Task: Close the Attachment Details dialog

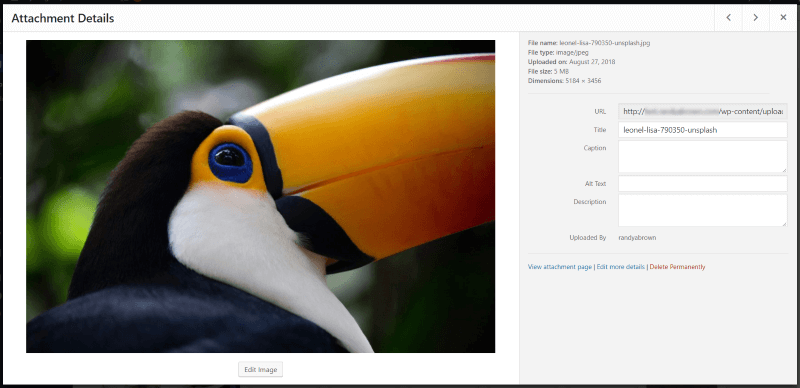Action: 783,17
